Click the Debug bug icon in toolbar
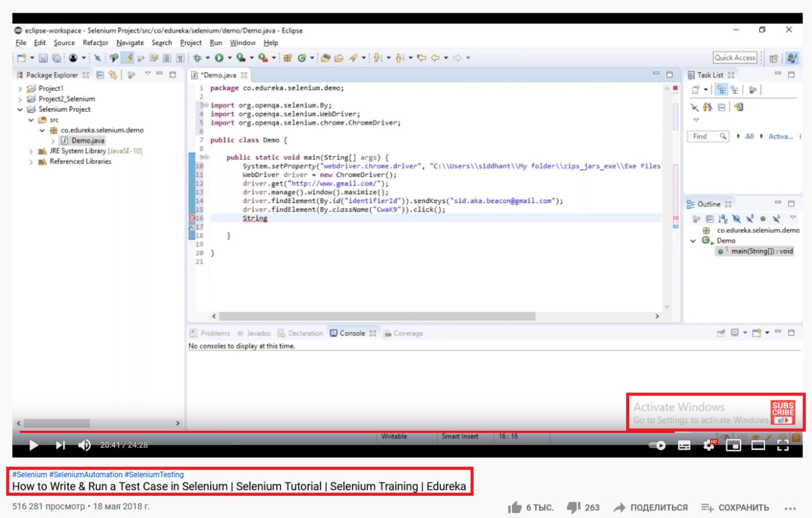Image resolution: width=812 pixels, height=518 pixels. pos(197,58)
